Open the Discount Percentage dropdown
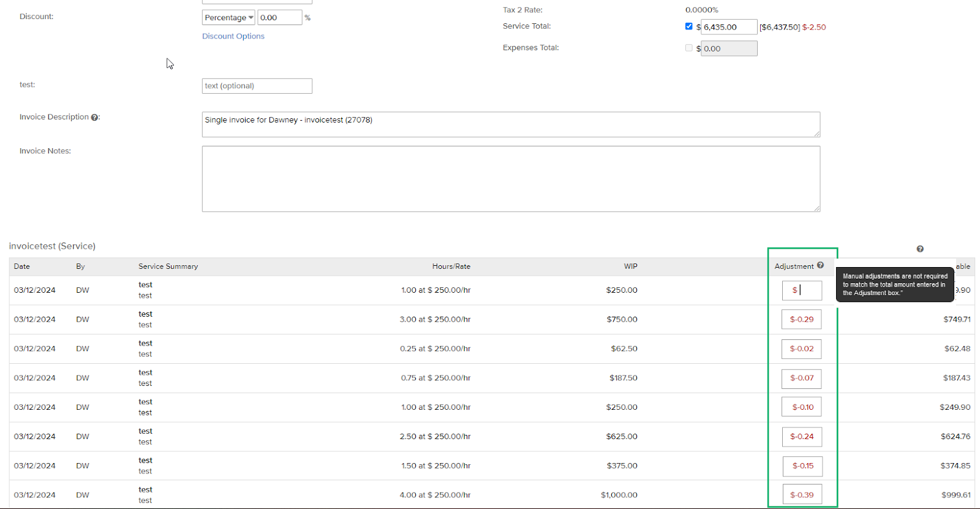Screen dimensions: 980x509 [228, 18]
